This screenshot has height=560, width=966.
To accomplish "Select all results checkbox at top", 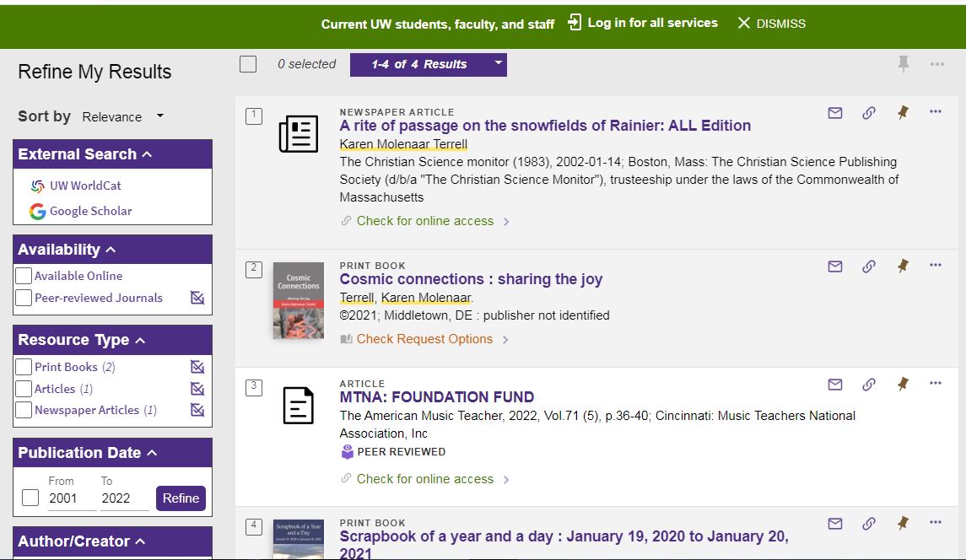I will (x=248, y=64).
